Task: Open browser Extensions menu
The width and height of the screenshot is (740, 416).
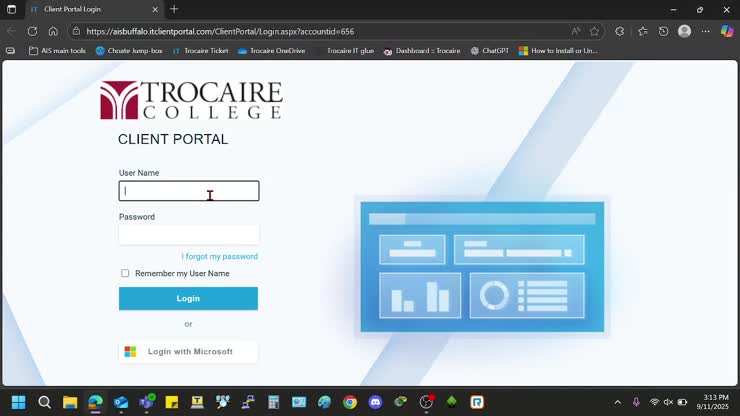Action: [619, 32]
